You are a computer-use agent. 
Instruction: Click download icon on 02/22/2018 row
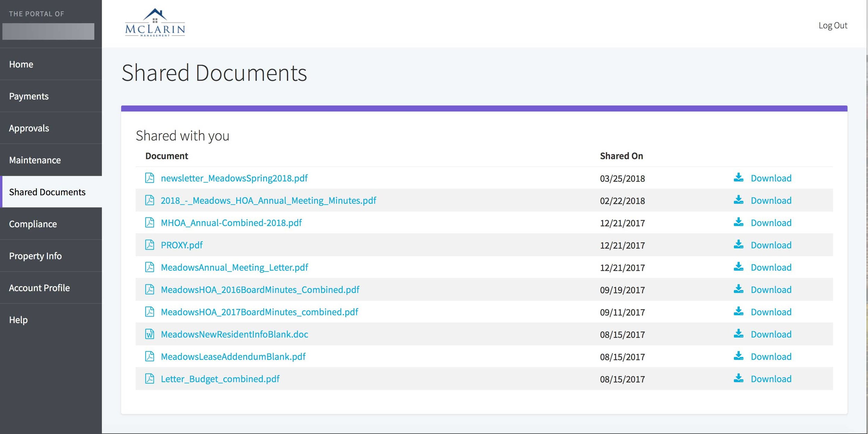738,200
